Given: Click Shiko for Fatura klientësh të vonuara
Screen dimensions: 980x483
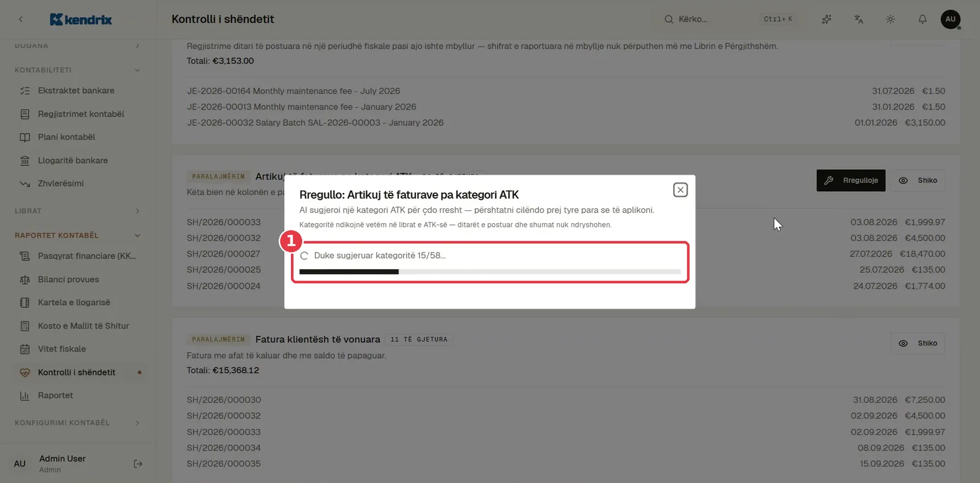Looking at the screenshot, I should click(x=918, y=343).
